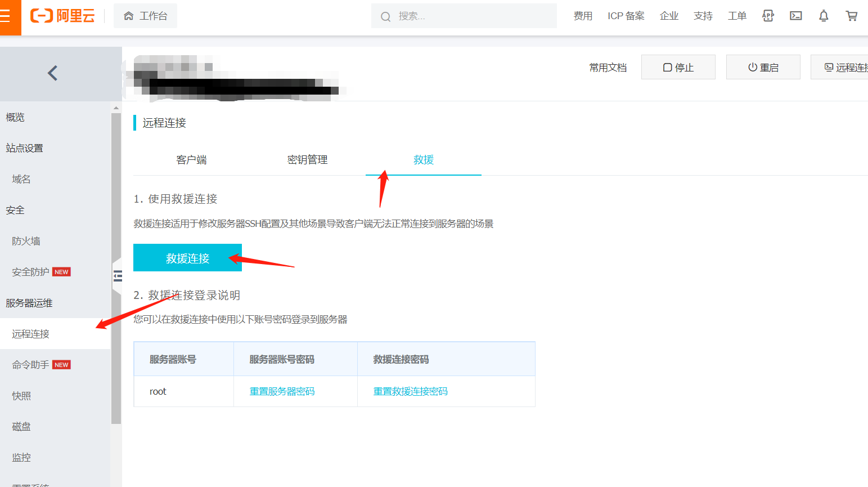Image resolution: width=868 pixels, height=487 pixels.
Task: Switch to the 密钥管理 tab
Action: click(x=307, y=160)
